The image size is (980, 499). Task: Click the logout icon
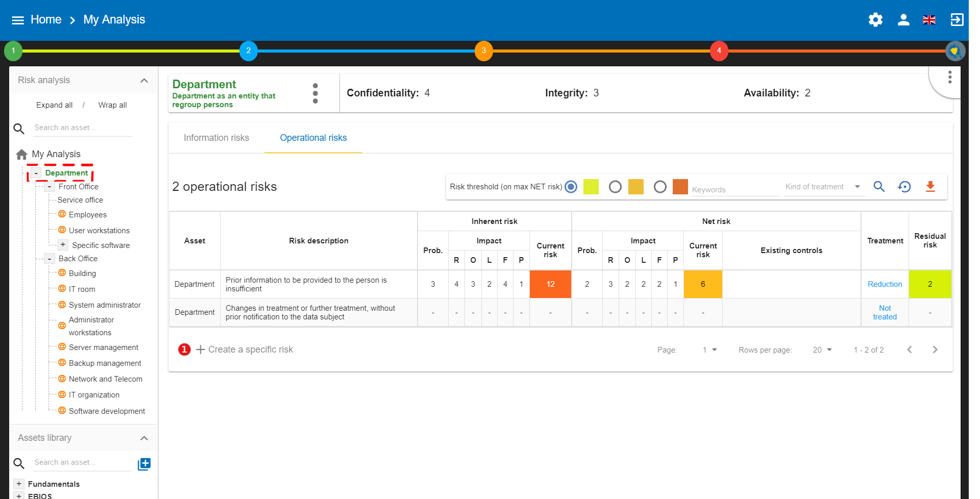(957, 20)
